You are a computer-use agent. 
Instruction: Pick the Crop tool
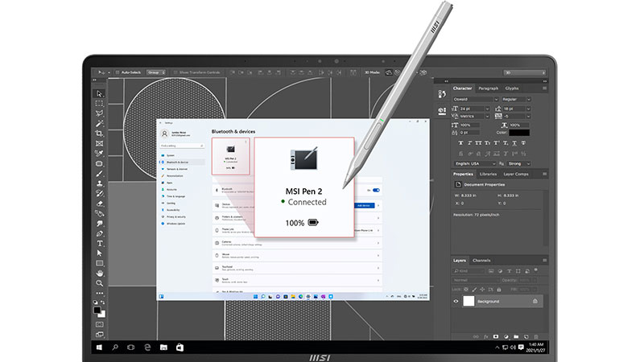point(100,133)
